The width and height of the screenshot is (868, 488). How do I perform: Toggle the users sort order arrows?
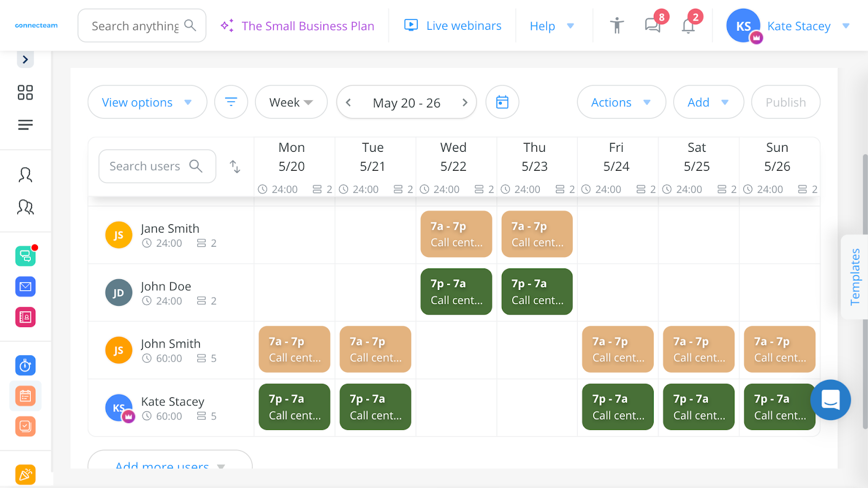(x=235, y=166)
